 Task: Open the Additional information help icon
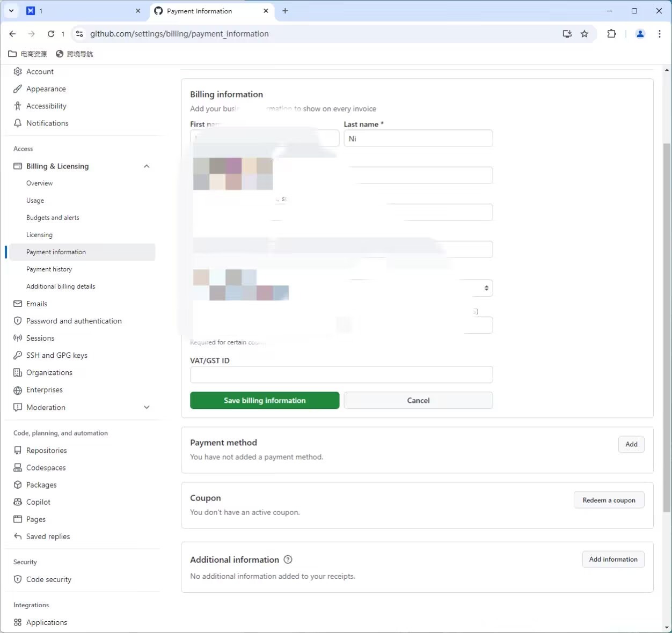click(x=288, y=560)
